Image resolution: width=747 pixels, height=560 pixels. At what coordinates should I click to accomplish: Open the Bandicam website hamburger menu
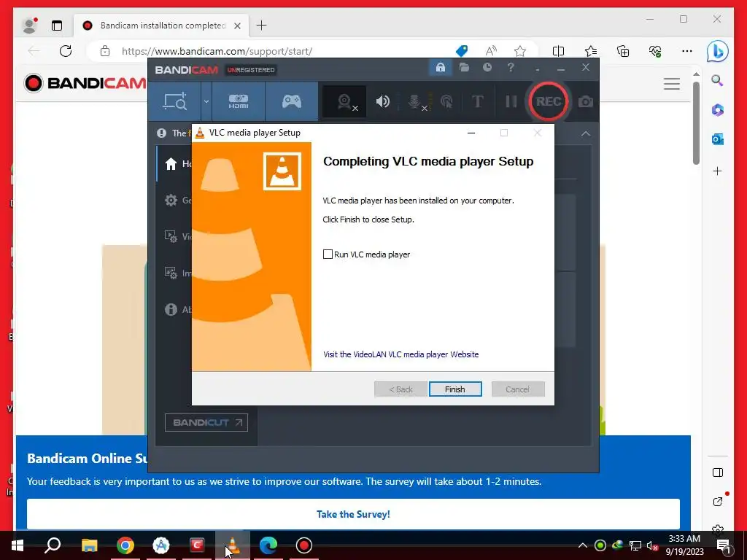tap(672, 84)
